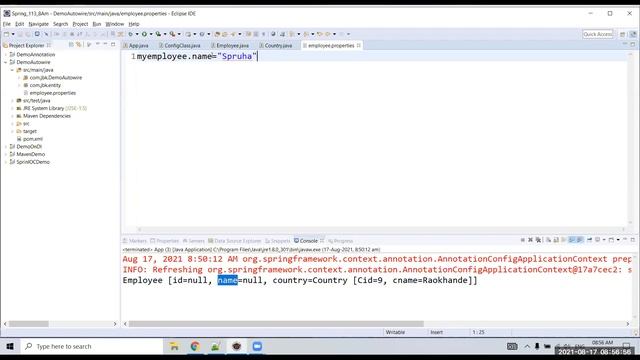Image resolution: width=640 pixels, height=360 pixels.
Task: Open Google Chrome from the taskbar
Action: [x=195, y=347]
